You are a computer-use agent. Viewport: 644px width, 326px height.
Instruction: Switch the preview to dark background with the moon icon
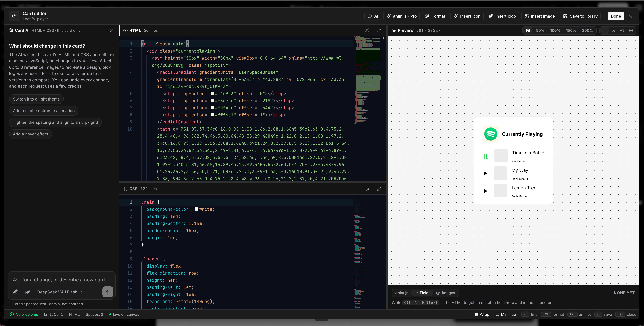pos(613,30)
